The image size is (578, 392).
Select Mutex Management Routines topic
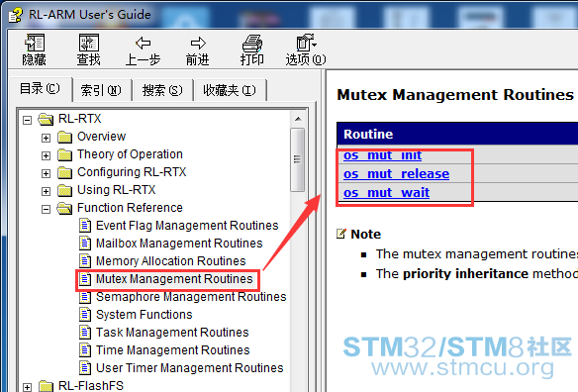click(174, 279)
